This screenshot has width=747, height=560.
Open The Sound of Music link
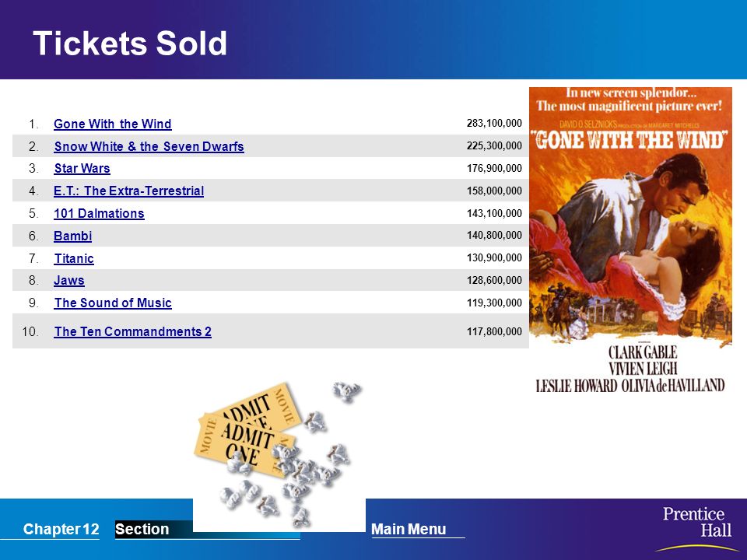click(113, 303)
